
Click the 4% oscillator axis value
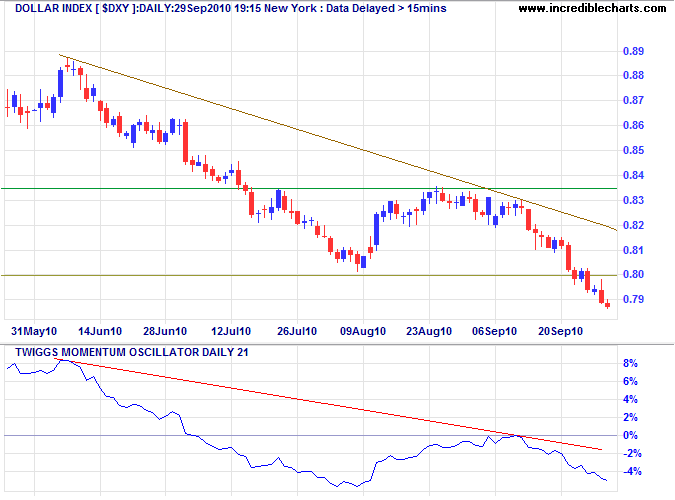pos(630,399)
